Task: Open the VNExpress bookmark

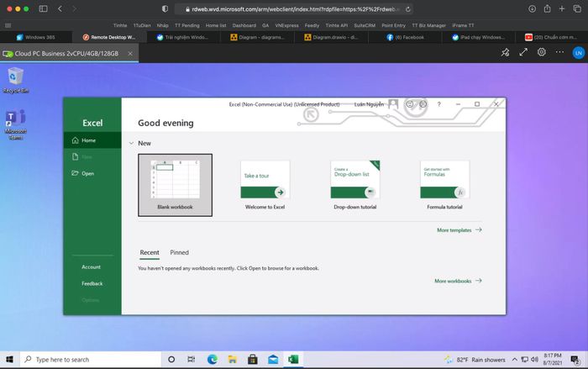Action: pos(287,25)
